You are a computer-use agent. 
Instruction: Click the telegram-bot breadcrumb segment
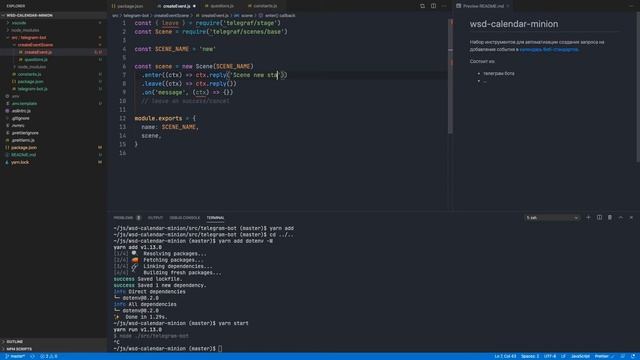(136, 16)
